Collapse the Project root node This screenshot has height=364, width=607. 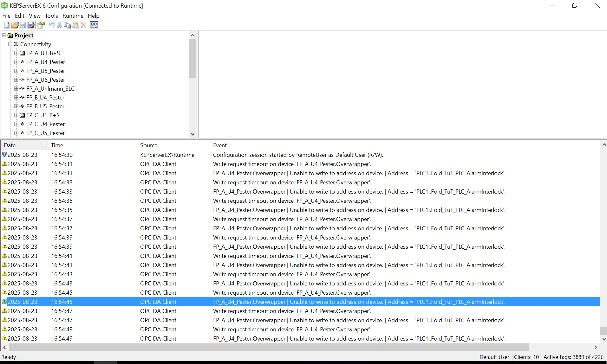(4, 35)
